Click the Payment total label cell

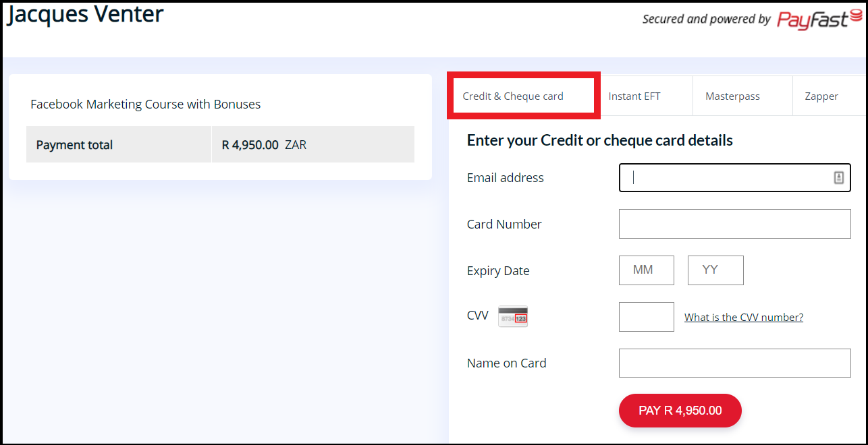click(119, 144)
